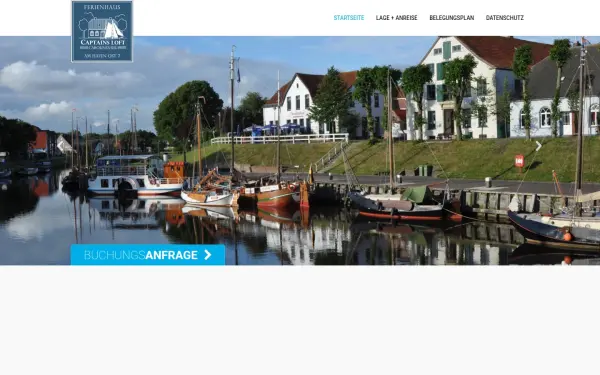This screenshot has height=375, width=600.
Task: Advance slider with the next arrow
Action: click(538, 146)
